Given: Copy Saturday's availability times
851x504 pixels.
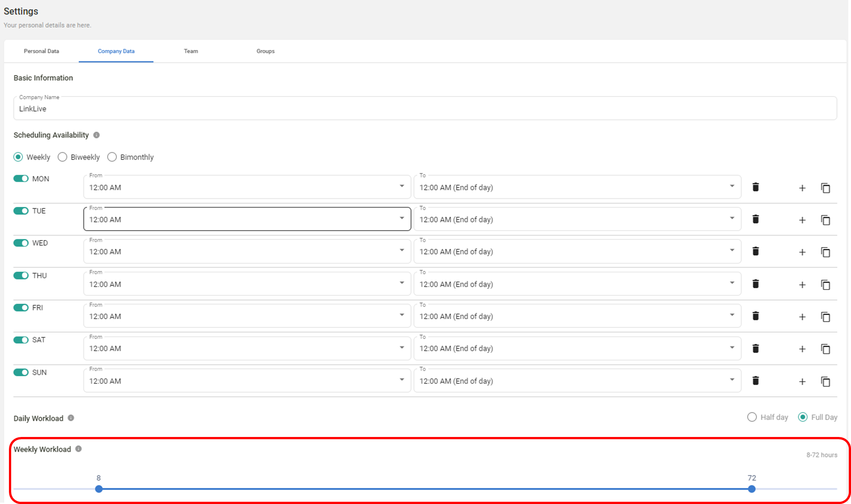Looking at the screenshot, I should click(825, 349).
